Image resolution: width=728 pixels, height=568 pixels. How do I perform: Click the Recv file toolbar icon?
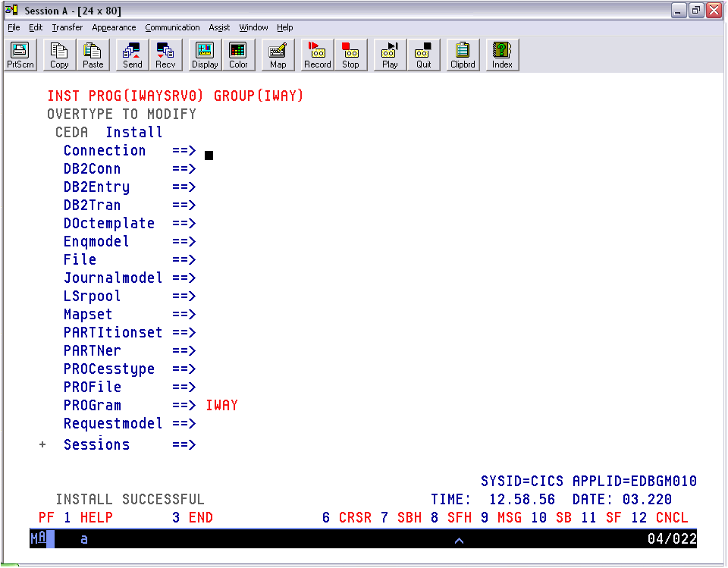165,55
